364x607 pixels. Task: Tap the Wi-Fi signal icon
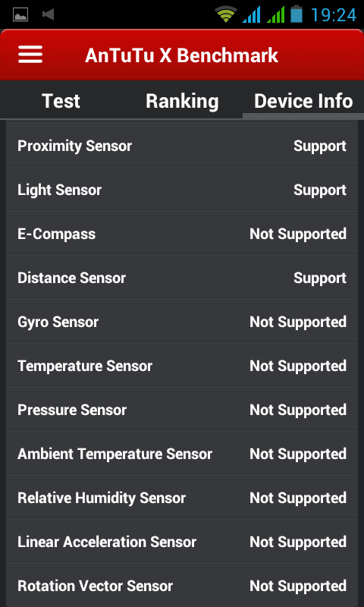click(226, 14)
